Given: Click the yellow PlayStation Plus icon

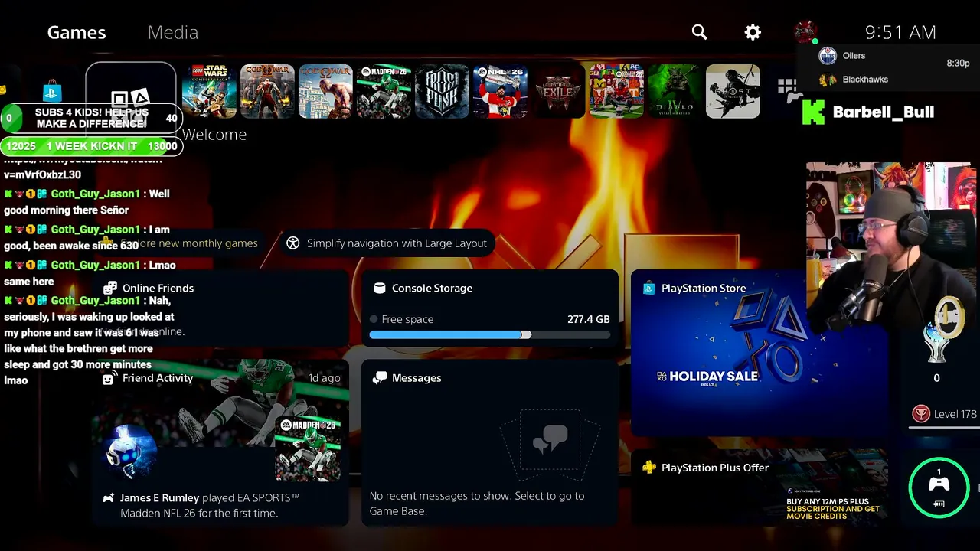Looking at the screenshot, I should (x=648, y=468).
